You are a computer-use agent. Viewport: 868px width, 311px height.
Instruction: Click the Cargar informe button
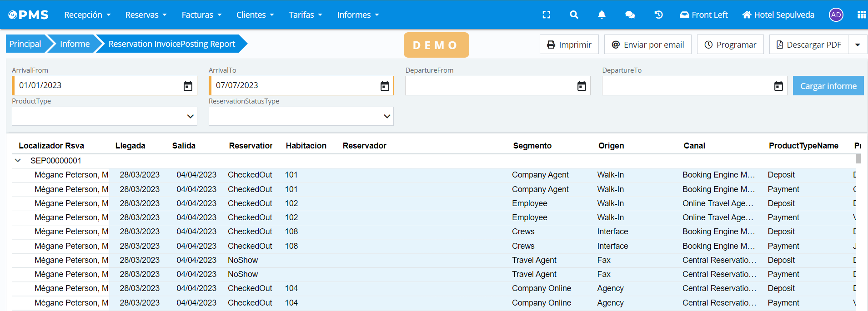828,86
